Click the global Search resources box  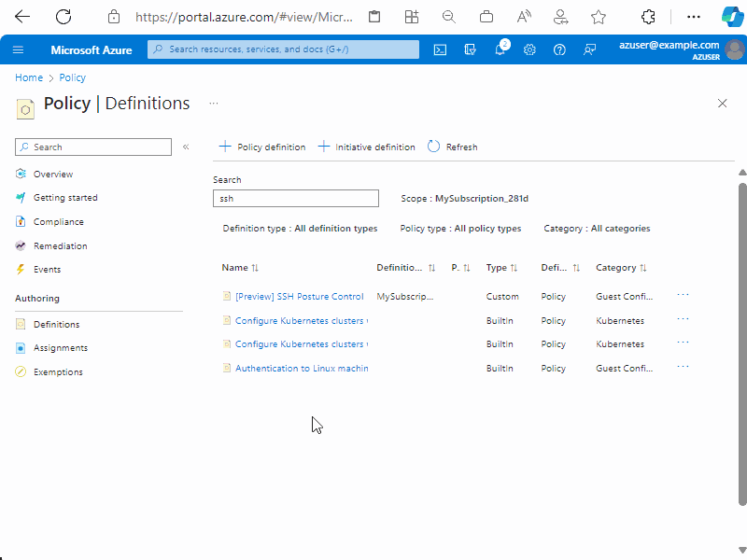(x=284, y=49)
